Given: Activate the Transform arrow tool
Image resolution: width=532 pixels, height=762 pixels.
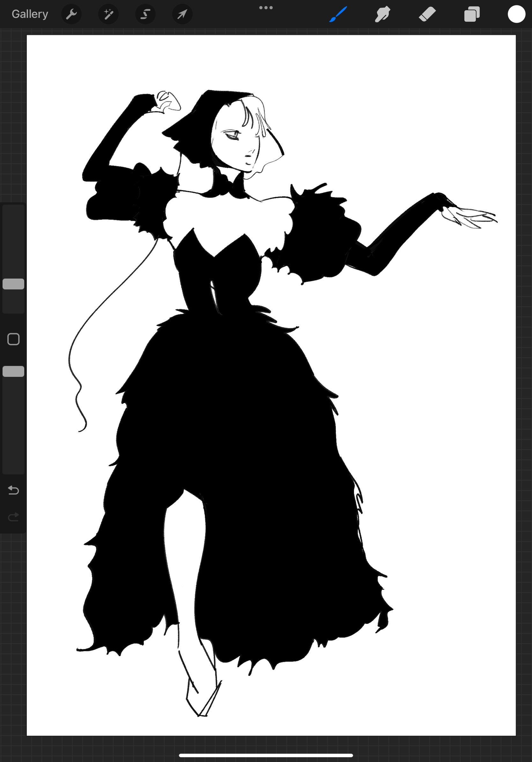Looking at the screenshot, I should click(182, 14).
